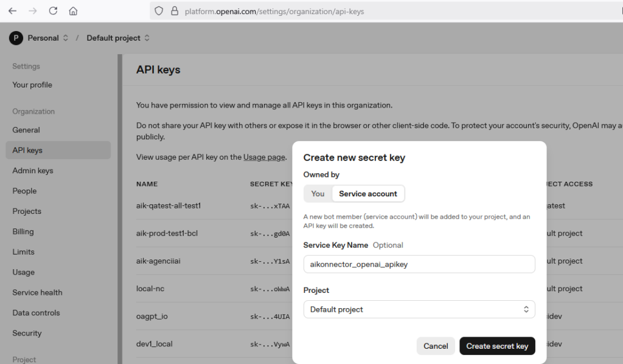Click the Personal organization avatar
The height and width of the screenshot is (364, 623).
pyautogui.click(x=15, y=38)
